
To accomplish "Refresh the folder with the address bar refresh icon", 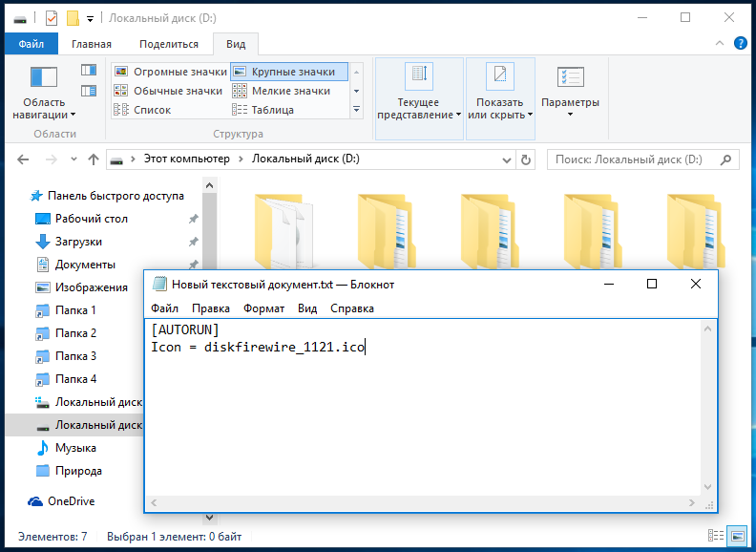I will tap(526, 159).
